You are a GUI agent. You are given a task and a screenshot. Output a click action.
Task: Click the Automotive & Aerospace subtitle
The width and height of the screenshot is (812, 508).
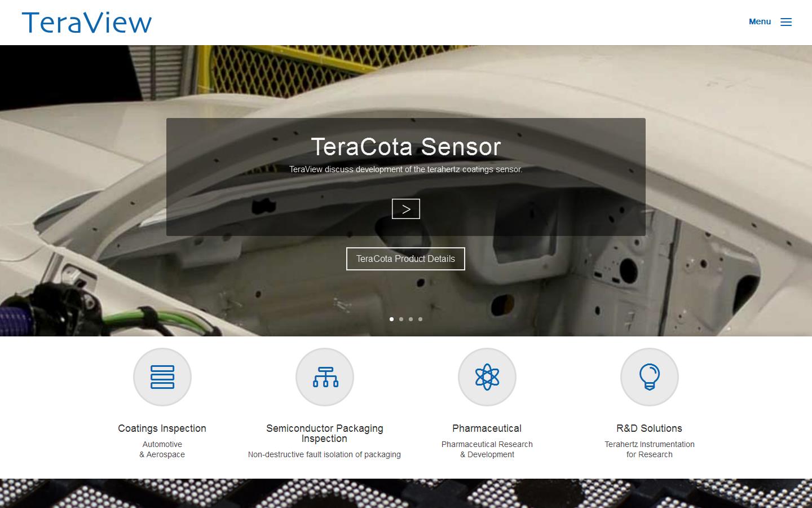tap(162, 449)
